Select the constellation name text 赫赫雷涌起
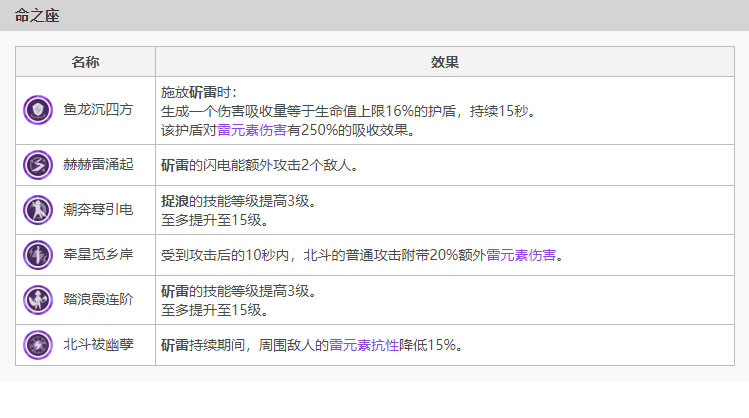The width and height of the screenshot is (749, 418). [97, 164]
